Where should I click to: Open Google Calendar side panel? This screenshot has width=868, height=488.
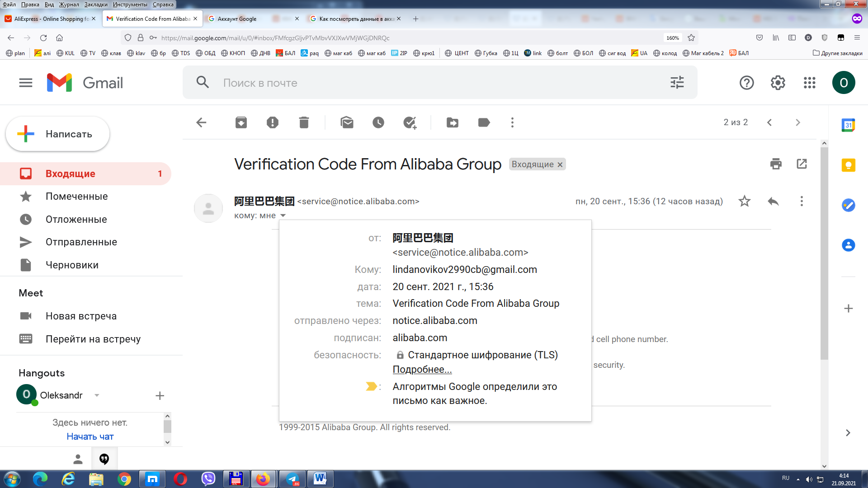848,125
